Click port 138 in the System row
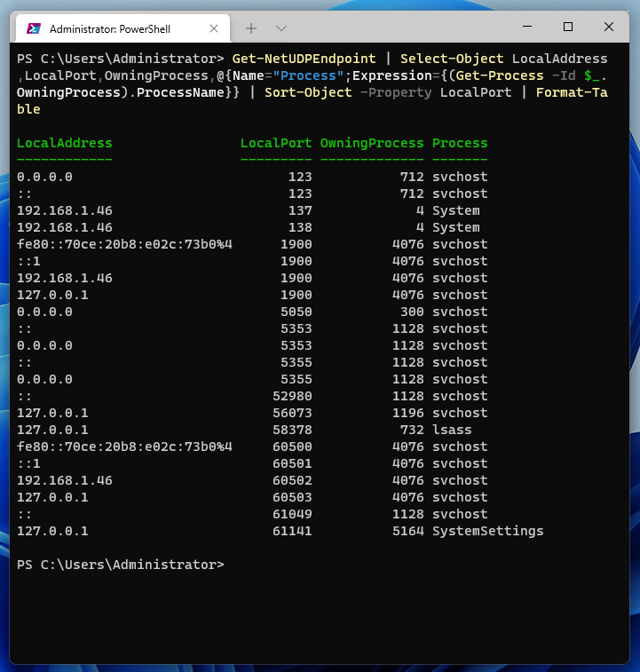Image resolution: width=640 pixels, height=672 pixels. tap(300, 227)
